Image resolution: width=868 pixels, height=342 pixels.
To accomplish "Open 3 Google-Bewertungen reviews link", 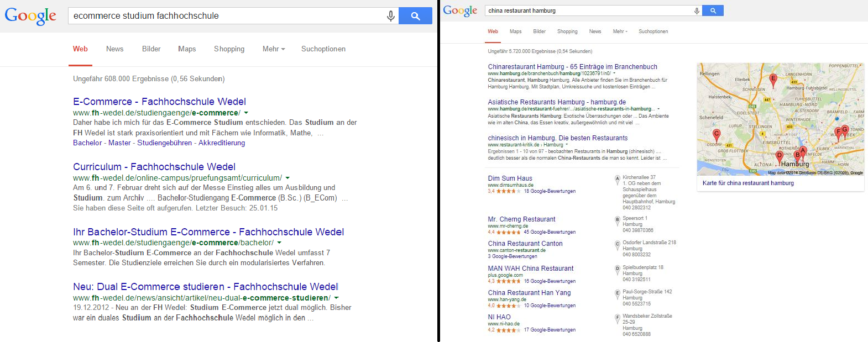I will pyautogui.click(x=513, y=256).
